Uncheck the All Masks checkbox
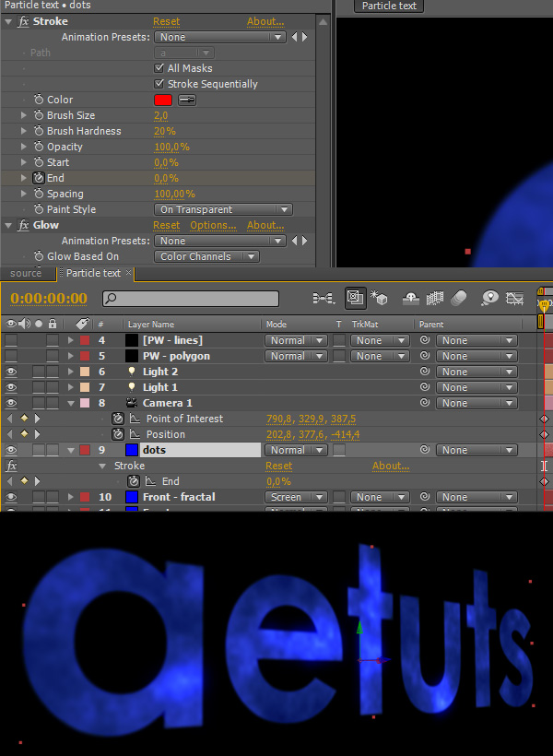The image size is (553, 756). point(159,68)
